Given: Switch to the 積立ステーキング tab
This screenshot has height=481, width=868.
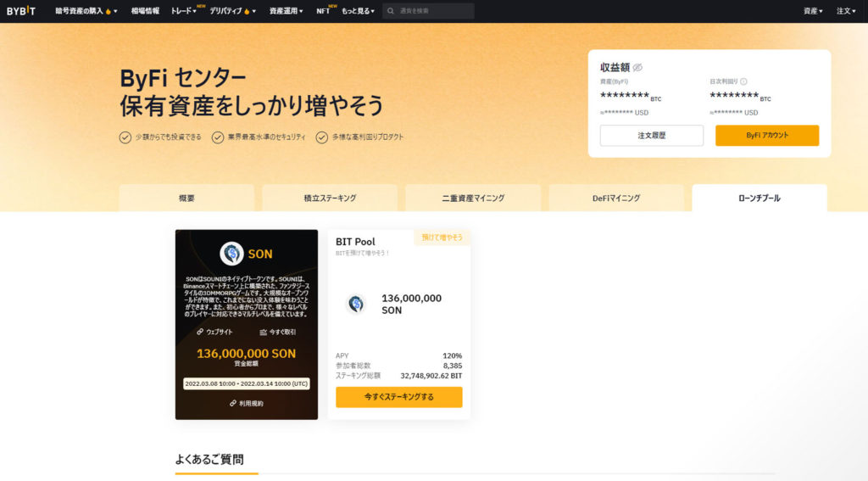Looking at the screenshot, I should point(330,198).
